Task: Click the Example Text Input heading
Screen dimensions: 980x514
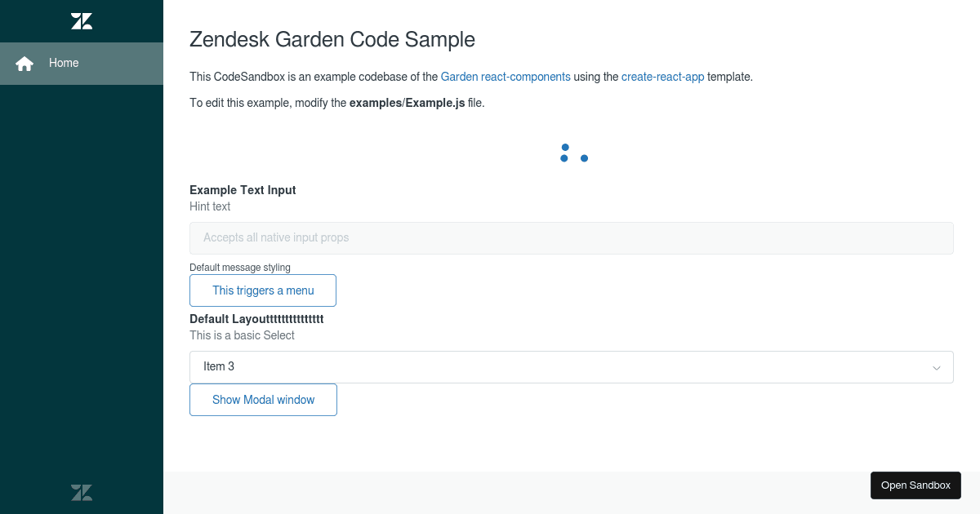Action: coord(243,189)
